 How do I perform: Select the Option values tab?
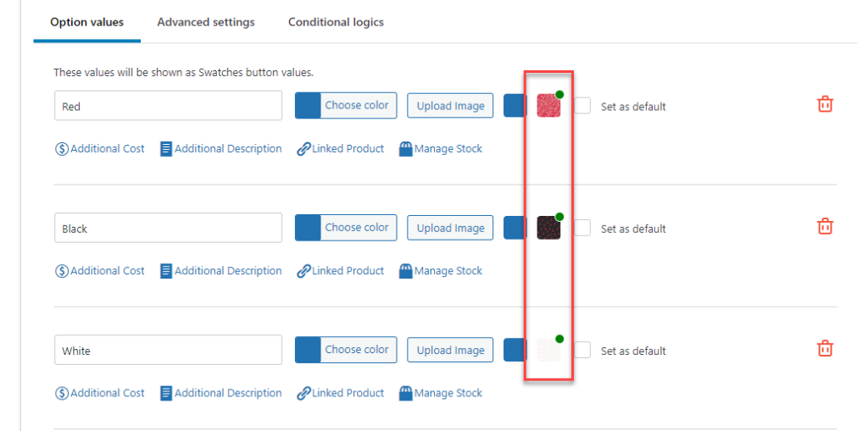click(86, 22)
